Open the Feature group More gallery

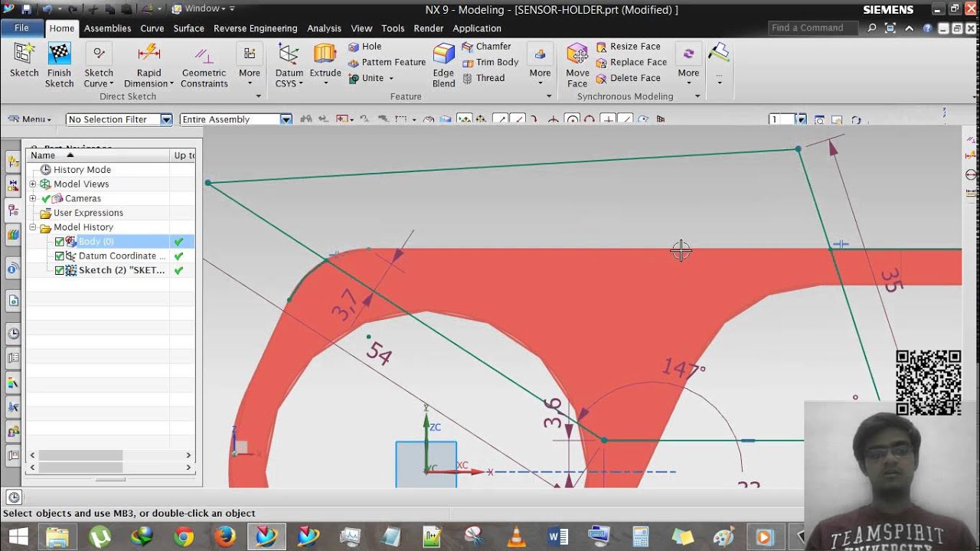(540, 63)
